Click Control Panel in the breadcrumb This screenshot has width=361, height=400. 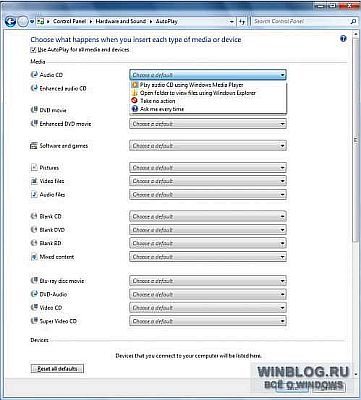[70, 21]
